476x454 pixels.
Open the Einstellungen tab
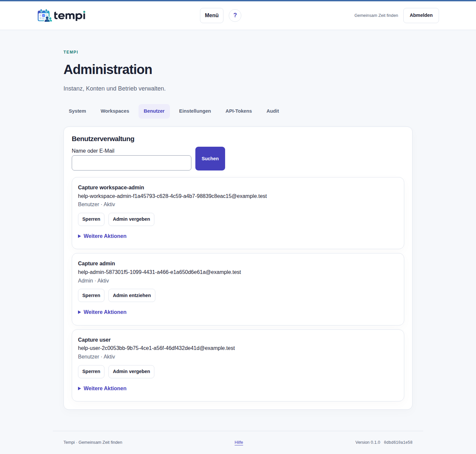coord(195,111)
